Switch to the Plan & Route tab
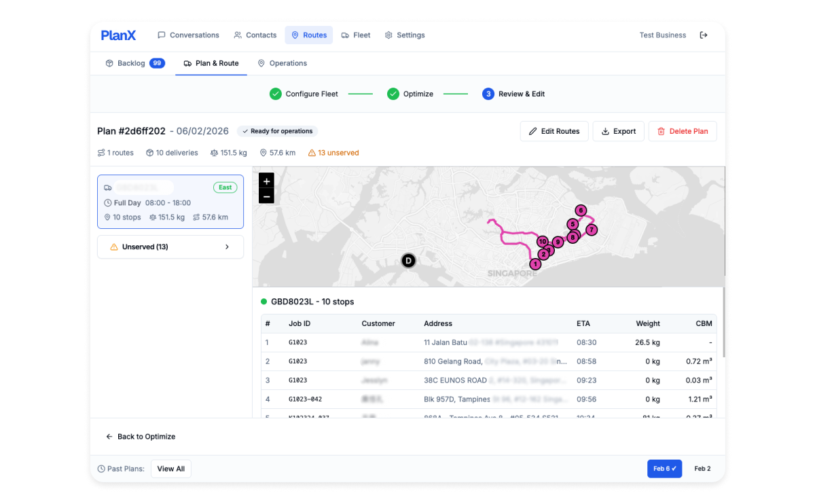Viewport: 815px width, 504px height. coord(211,63)
